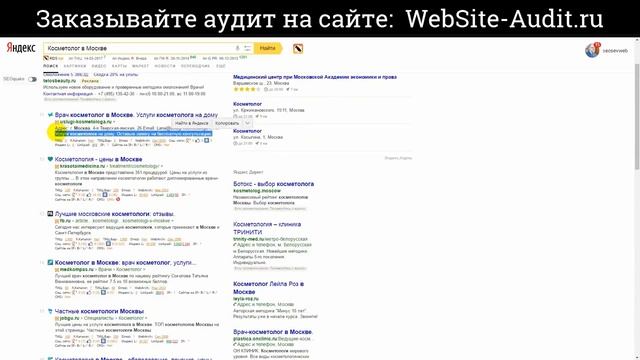This screenshot has width=640, height=360.
Task: Switch to the Карты tab
Action: click(119, 66)
